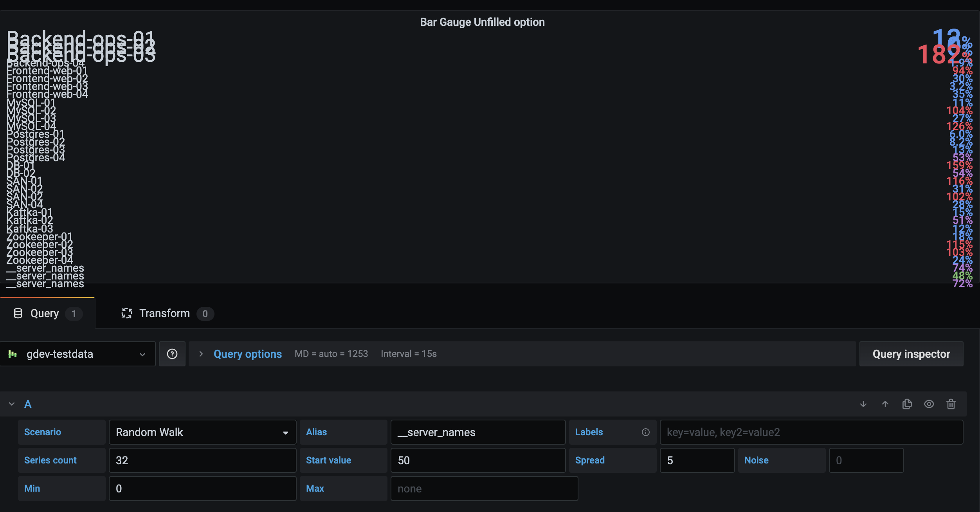Move query A down with the arrow icon
980x512 pixels.
click(x=863, y=404)
